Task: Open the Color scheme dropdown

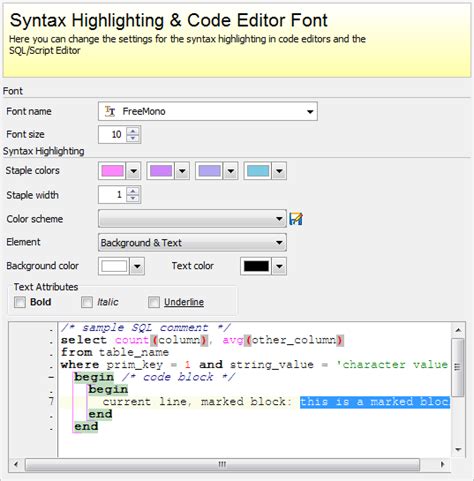Action: click(x=279, y=219)
